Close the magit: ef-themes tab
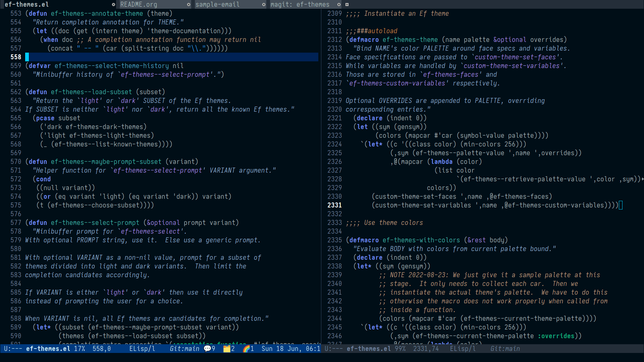This screenshot has width=644, height=362. (x=339, y=4)
